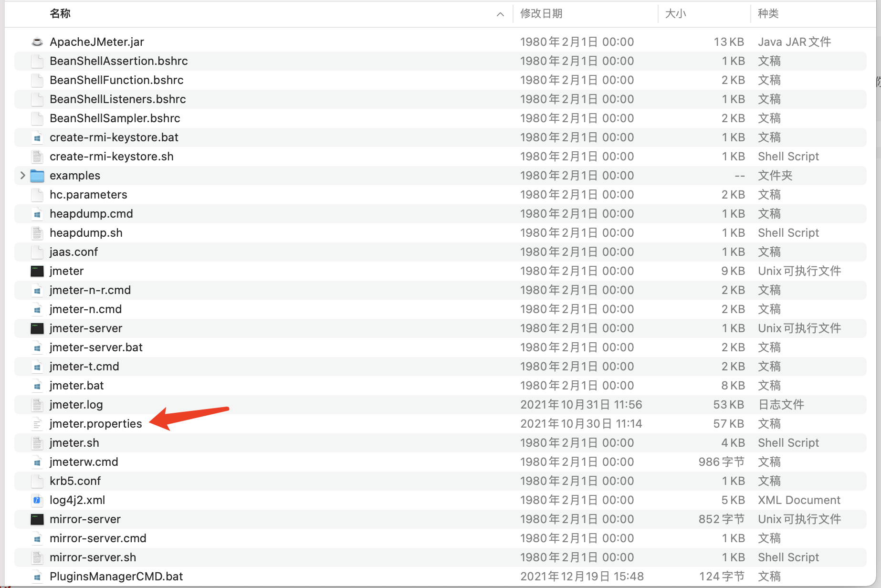The width and height of the screenshot is (881, 588).
Task: Toggle sort order arrow in 名称 column
Action: tap(500, 14)
